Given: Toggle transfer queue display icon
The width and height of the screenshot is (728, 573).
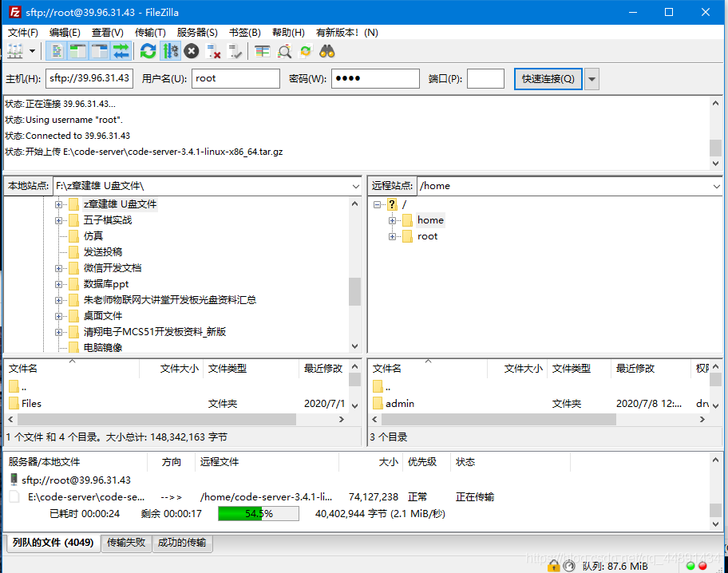Looking at the screenshot, I should pyautogui.click(x=121, y=51).
